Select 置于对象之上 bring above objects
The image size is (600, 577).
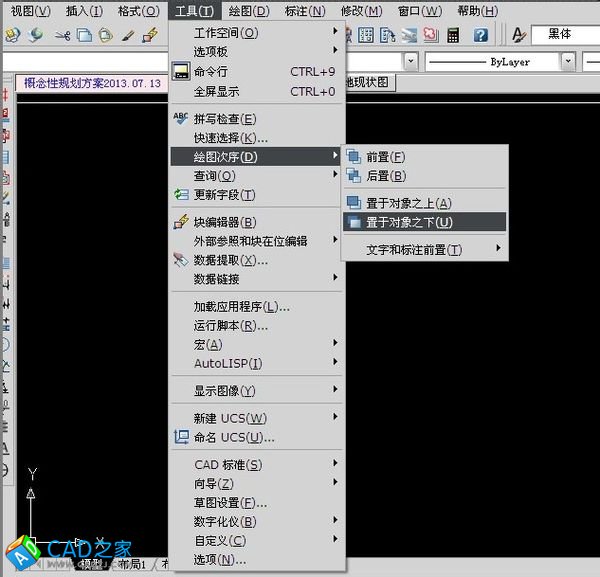[408, 203]
